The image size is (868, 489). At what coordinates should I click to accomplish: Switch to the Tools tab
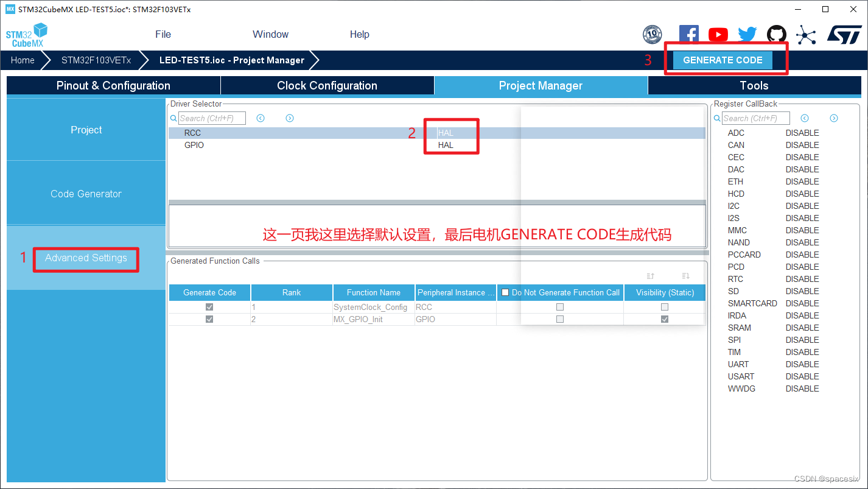pos(754,86)
